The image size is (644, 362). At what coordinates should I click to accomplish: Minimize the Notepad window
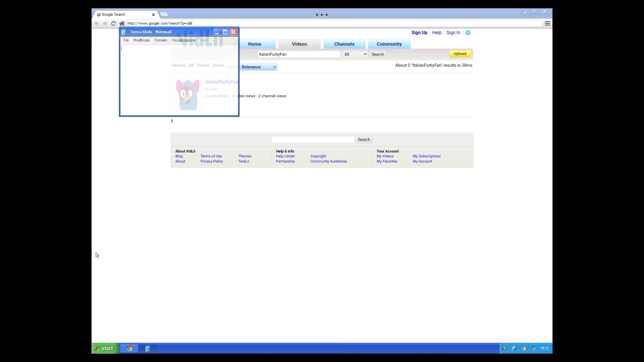click(x=217, y=32)
